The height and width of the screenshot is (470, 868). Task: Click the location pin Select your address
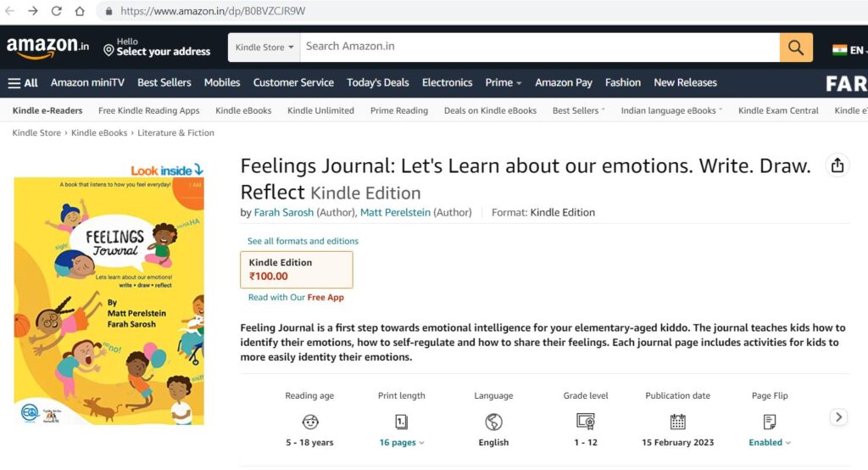(157, 48)
